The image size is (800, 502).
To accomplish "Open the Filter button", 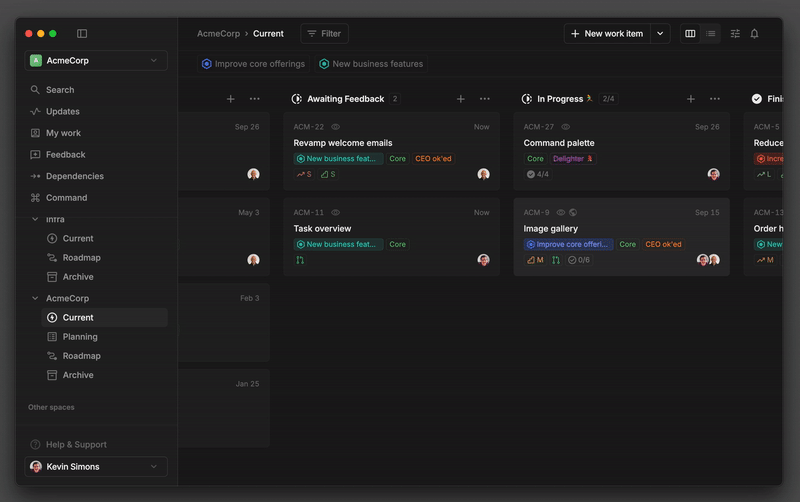I will 324,34.
